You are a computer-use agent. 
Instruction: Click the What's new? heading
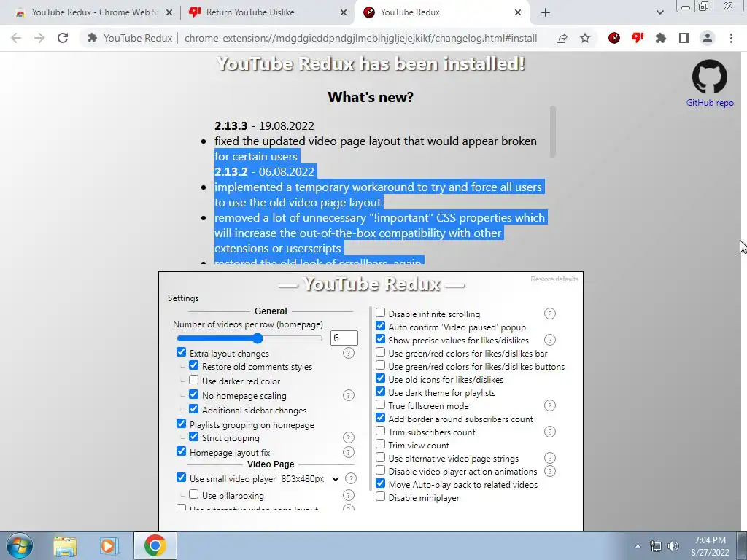371,97
